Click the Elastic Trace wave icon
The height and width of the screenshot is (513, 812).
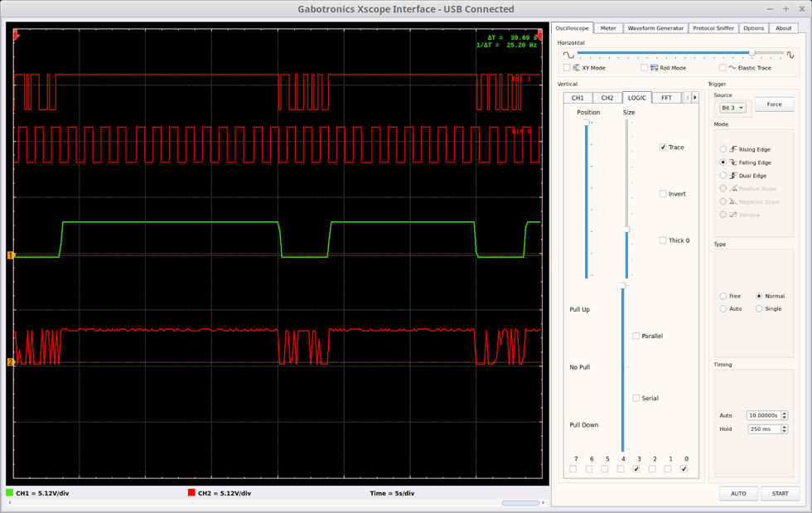[x=732, y=68]
